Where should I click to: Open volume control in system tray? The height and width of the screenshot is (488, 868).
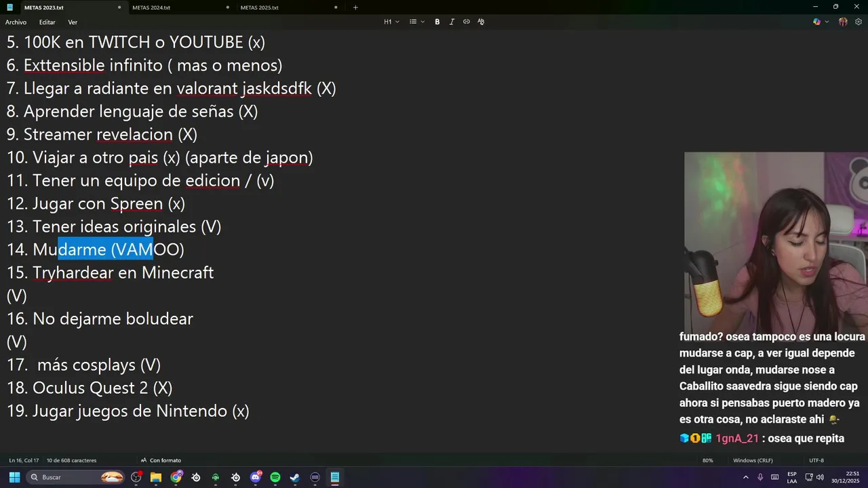coord(820,477)
